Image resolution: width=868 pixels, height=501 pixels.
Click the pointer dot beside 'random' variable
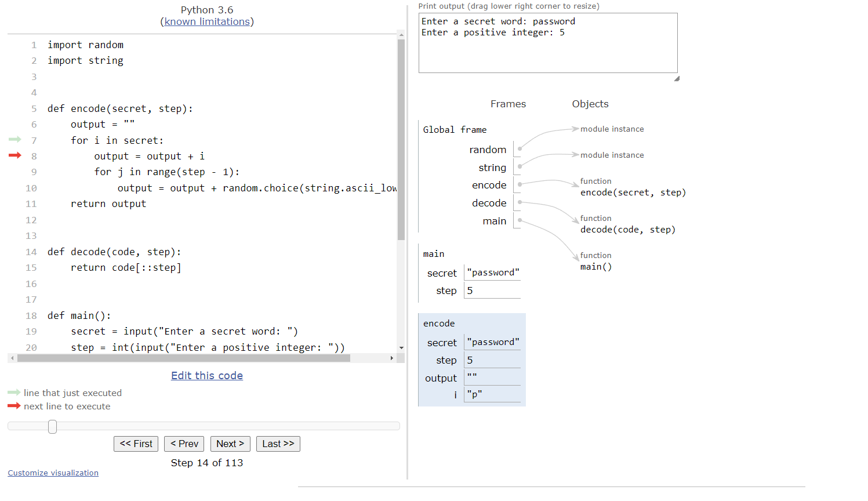tap(520, 148)
